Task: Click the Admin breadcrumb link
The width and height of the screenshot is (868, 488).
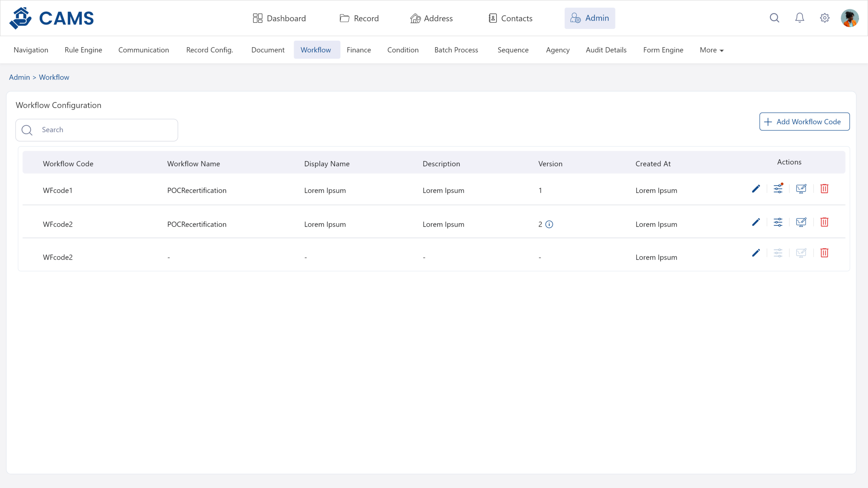Action: [19, 77]
